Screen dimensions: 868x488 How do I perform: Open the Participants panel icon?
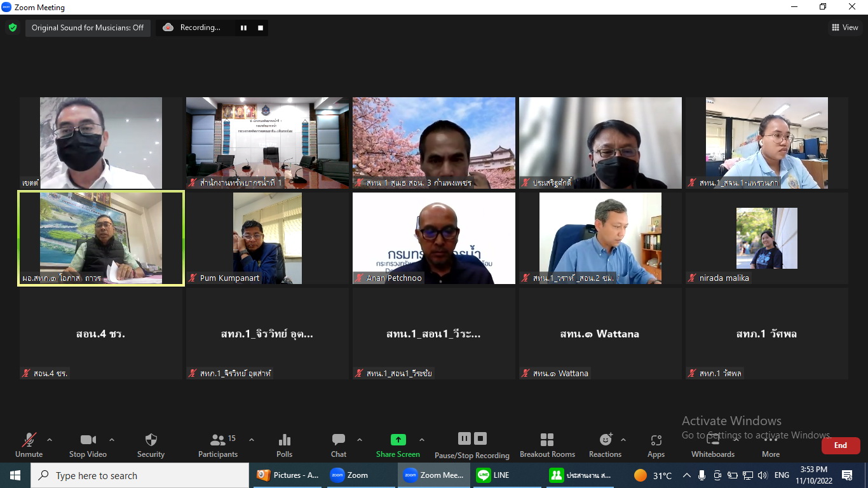tap(218, 440)
